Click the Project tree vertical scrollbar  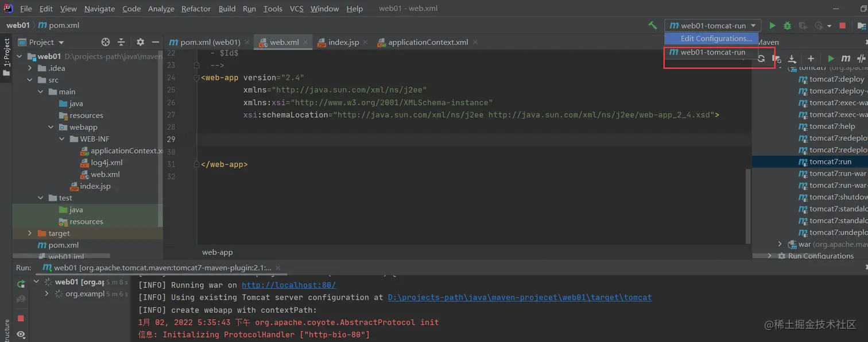click(160, 138)
